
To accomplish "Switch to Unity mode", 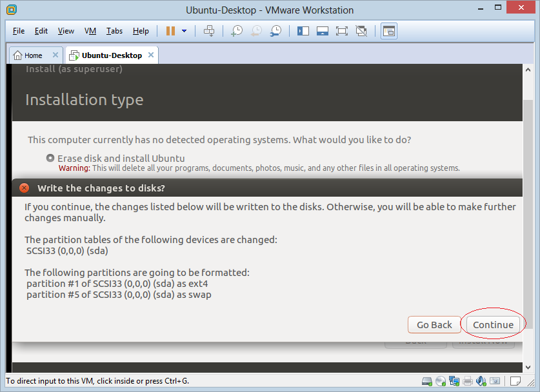I will tap(361, 31).
